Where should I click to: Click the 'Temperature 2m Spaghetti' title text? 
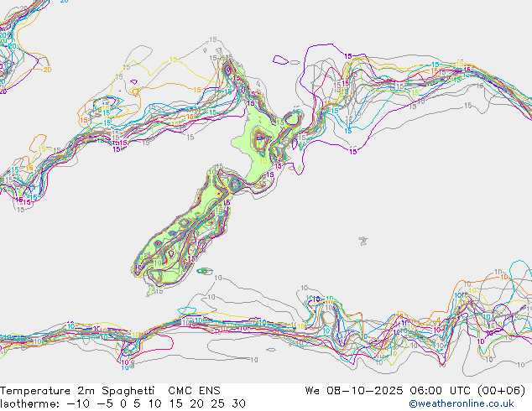77,391
